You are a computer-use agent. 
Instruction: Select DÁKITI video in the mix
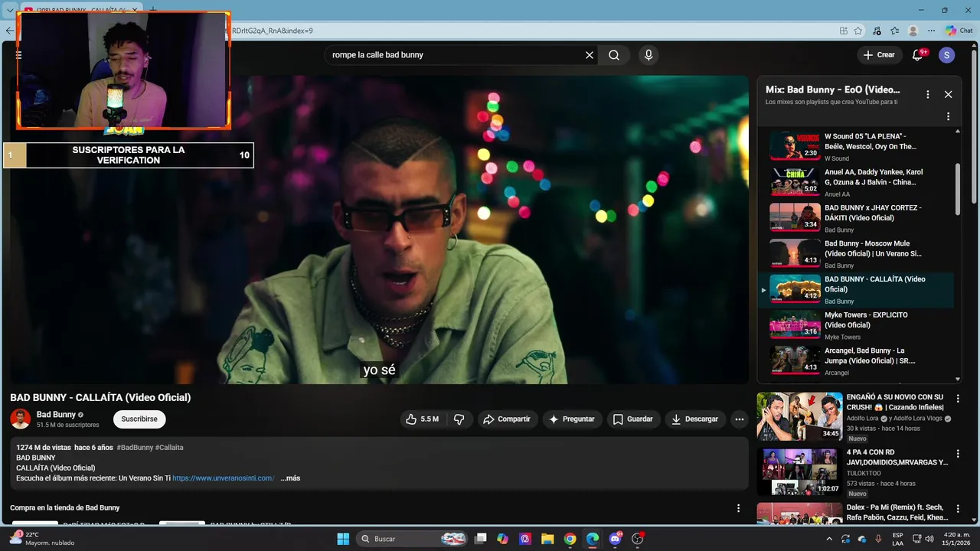click(856, 218)
